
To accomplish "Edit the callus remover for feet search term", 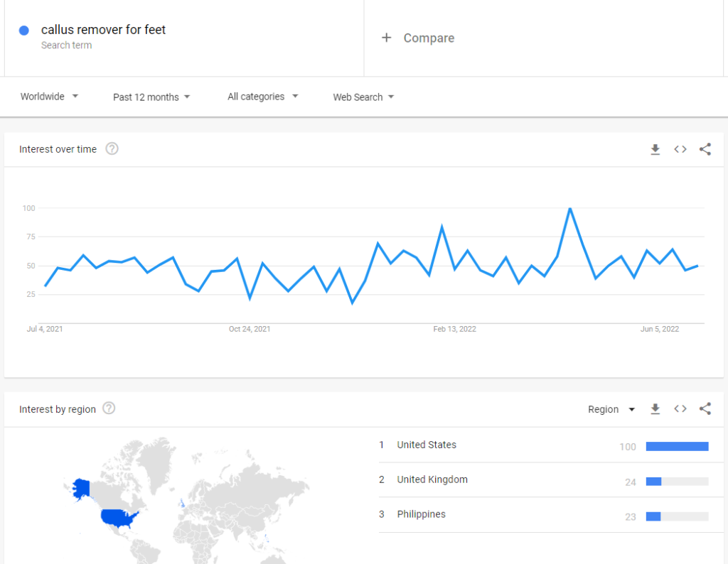I will [x=103, y=30].
